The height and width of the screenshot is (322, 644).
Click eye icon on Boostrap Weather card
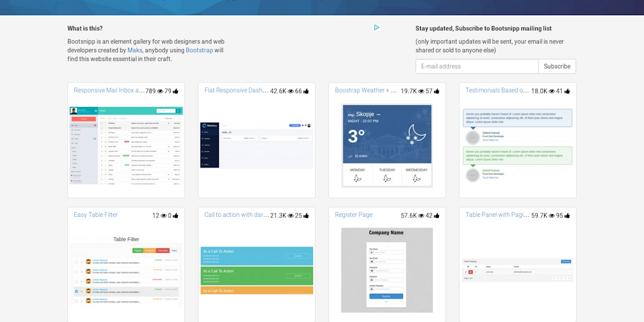[421, 91]
